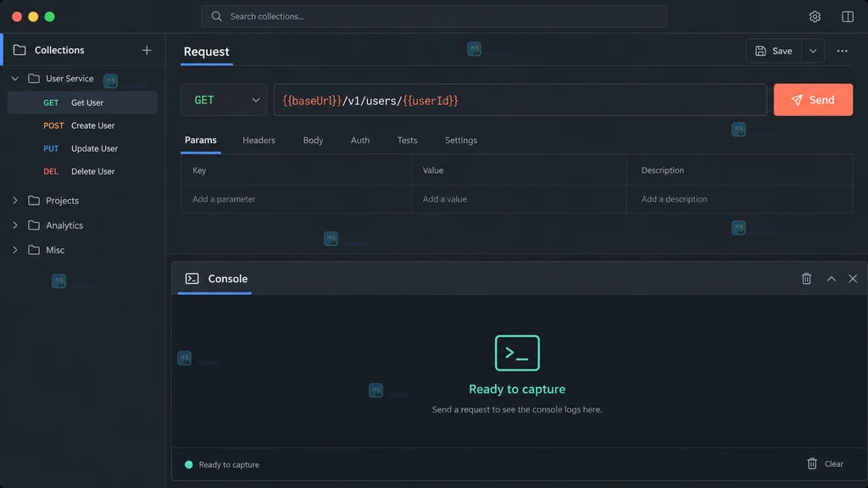Focus the Search collections field

[433, 17]
